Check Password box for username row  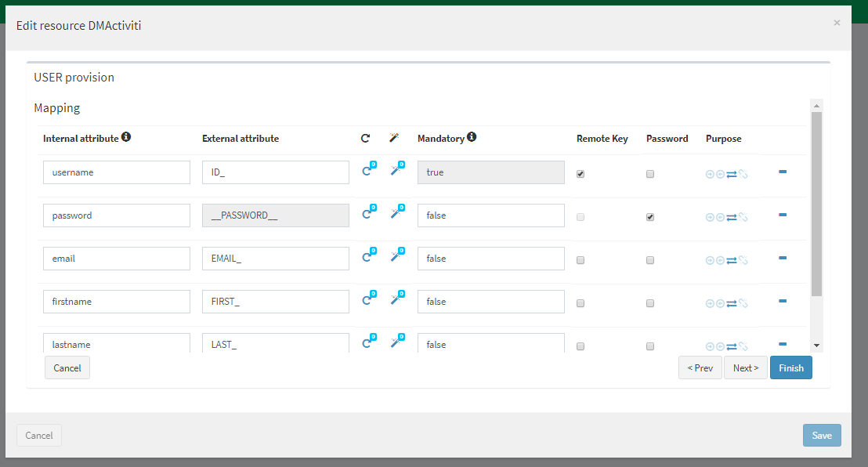pos(650,174)
